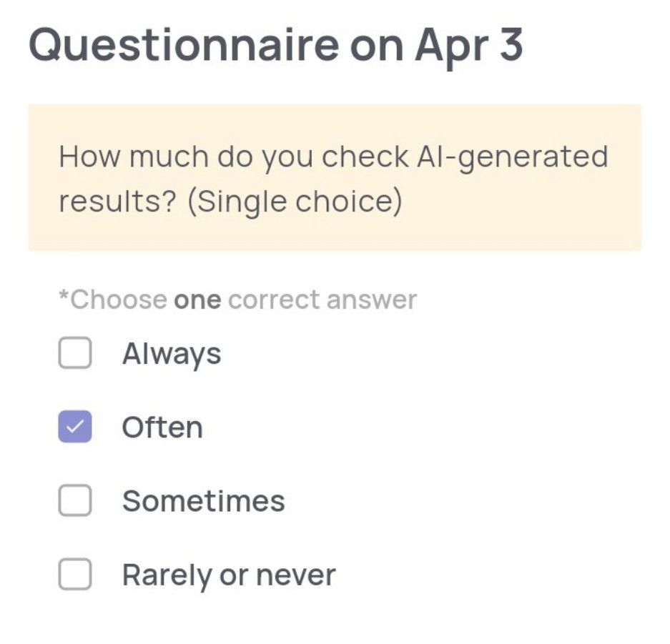The image size is (670, 644).
Task: Click the Rarely or never label text
Action: [x=229, y=573]
